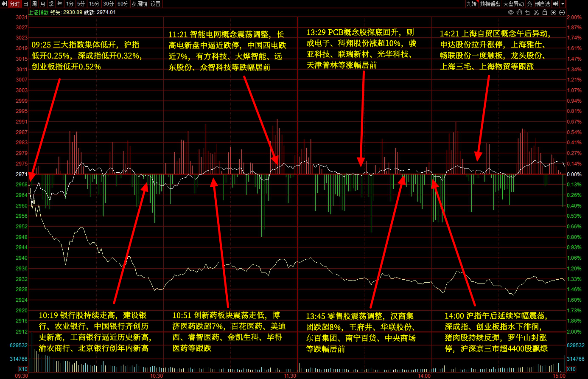Image resolution: width=588 pixels, height=379 pixels.
Task: Open the 多周期 multi-period view
Action: [x=139, y=4]
